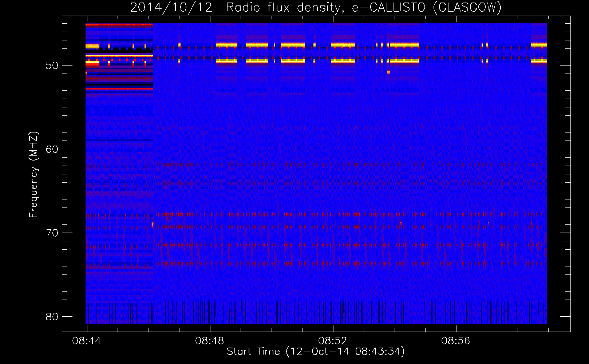
Task: Click the 08:48 time tick label
Action: pos(210,341)
